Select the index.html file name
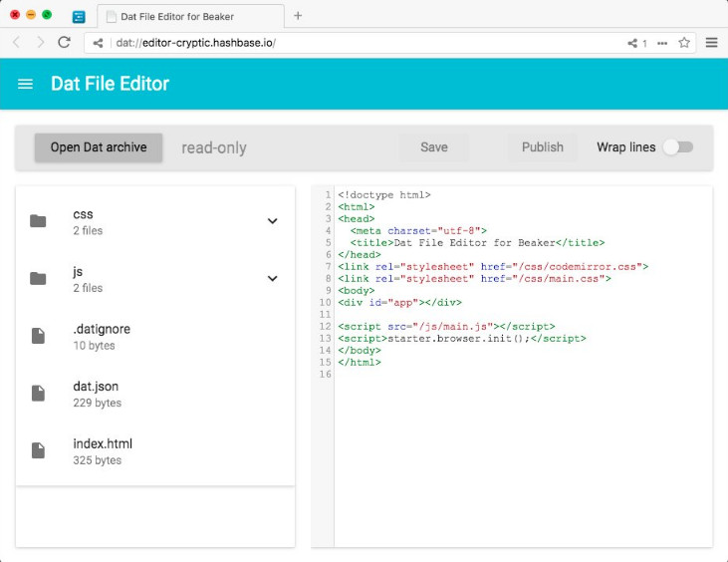The height and width of the screenshot is (562, 728). pyautogui.click(x=103, y=443)
